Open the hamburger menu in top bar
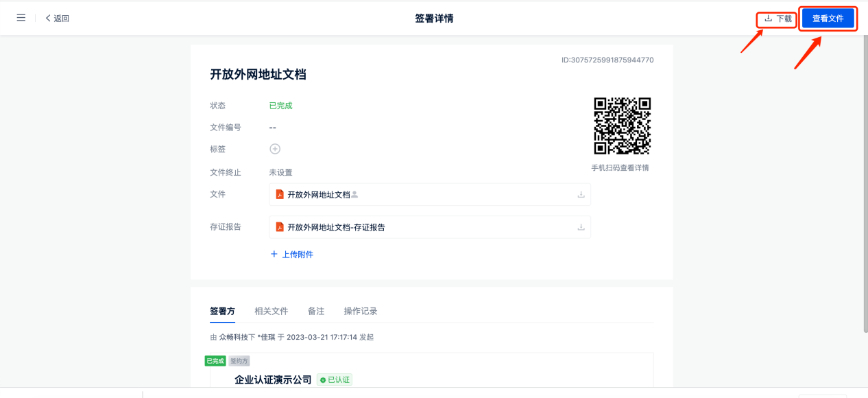The image size is (868, 398). point(21,18)
